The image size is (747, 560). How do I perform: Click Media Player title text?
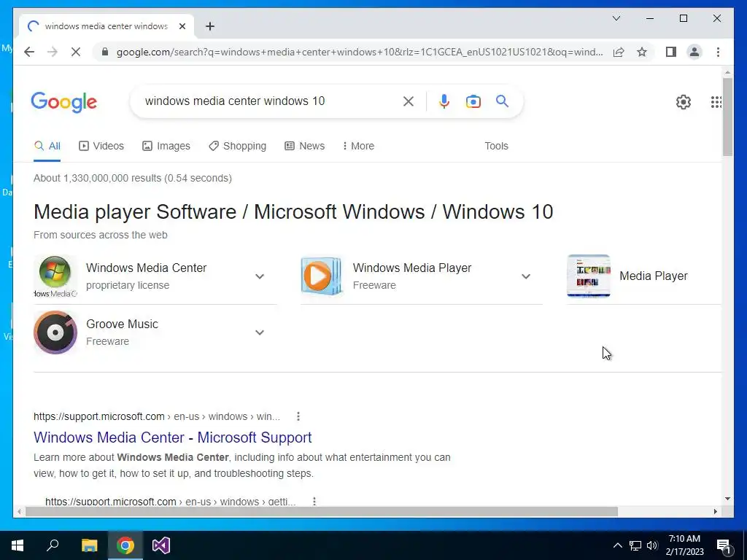click(654, 276)
